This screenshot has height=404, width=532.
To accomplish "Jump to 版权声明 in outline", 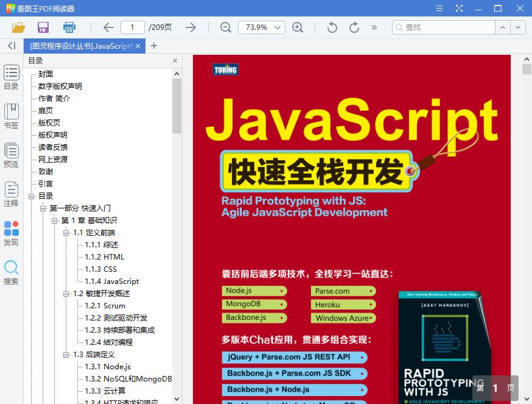I will [52, 135].
